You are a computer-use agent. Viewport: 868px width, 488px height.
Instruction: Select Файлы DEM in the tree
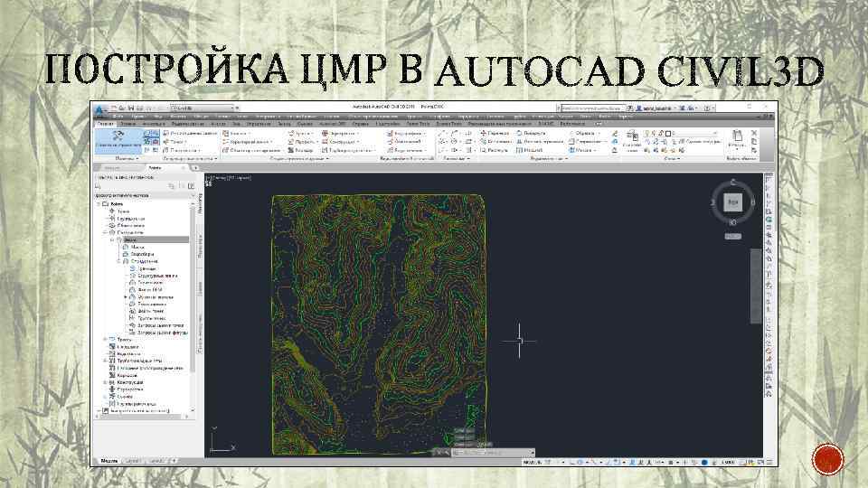[x=150, y=290]
